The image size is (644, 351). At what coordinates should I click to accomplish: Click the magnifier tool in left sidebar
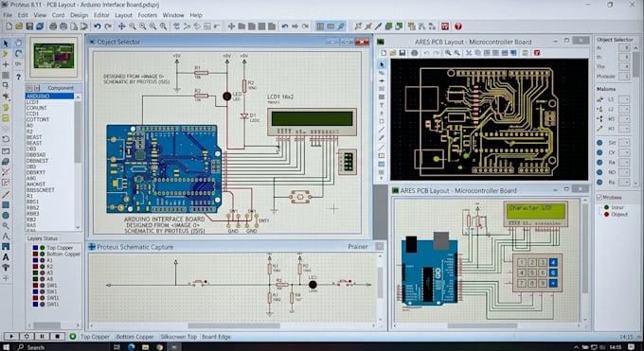6,226
